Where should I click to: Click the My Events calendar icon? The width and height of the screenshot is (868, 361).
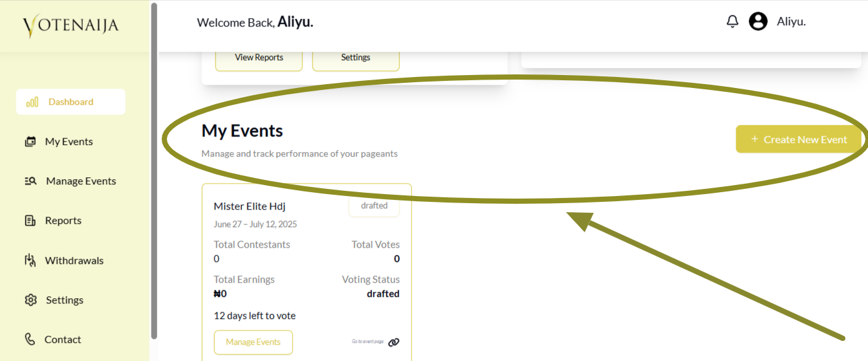coord(30,142)
